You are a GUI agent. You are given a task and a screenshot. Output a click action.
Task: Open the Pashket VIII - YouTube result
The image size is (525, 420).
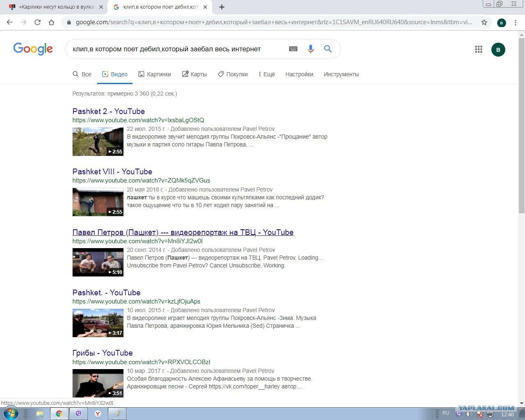[x=112, y=171]
